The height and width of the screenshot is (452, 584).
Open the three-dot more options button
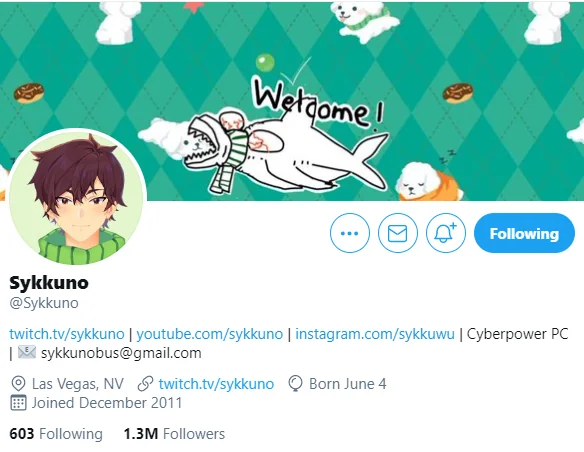350,233
